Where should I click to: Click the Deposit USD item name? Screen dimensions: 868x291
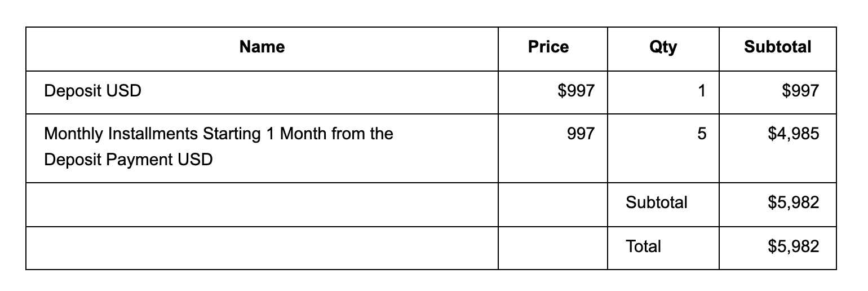(92, 90)
